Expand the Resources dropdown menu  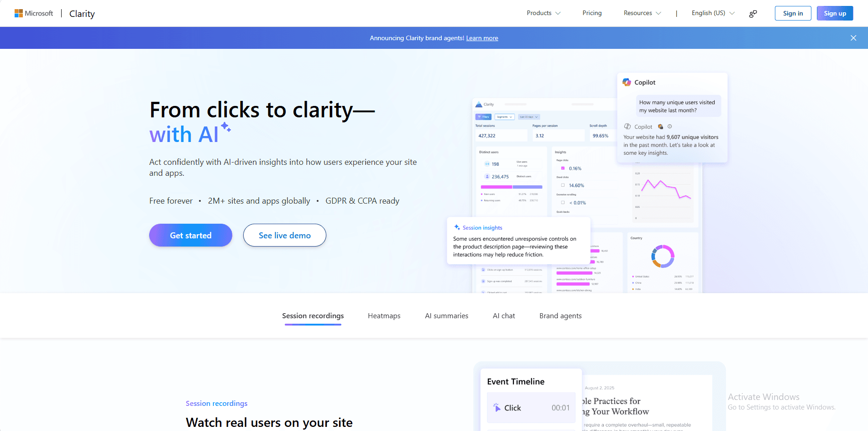(x=642, y=13)
